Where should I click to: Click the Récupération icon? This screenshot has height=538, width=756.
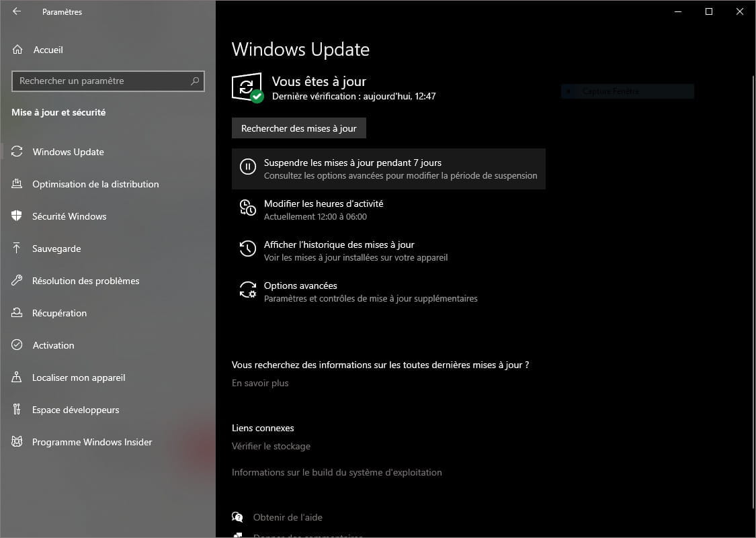tap(17, 313)
